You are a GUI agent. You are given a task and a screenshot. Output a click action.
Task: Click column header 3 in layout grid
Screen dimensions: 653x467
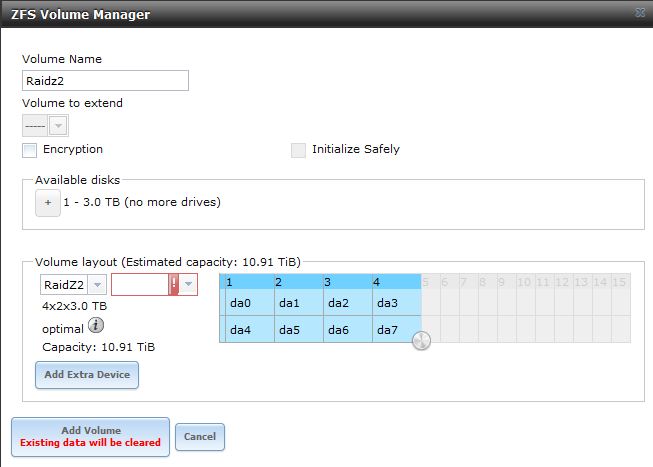click(x=348, y=282)
